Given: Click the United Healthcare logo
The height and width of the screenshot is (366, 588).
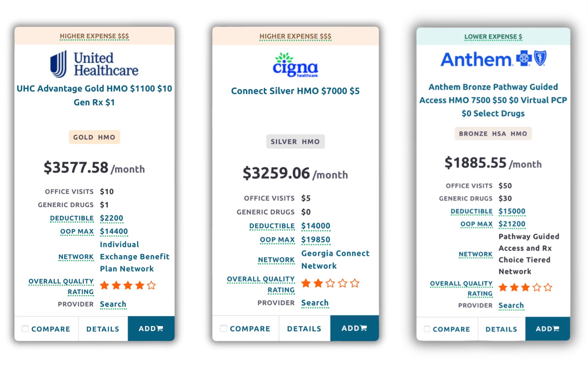Looking at the screenshot, I should tap(94, 64).
